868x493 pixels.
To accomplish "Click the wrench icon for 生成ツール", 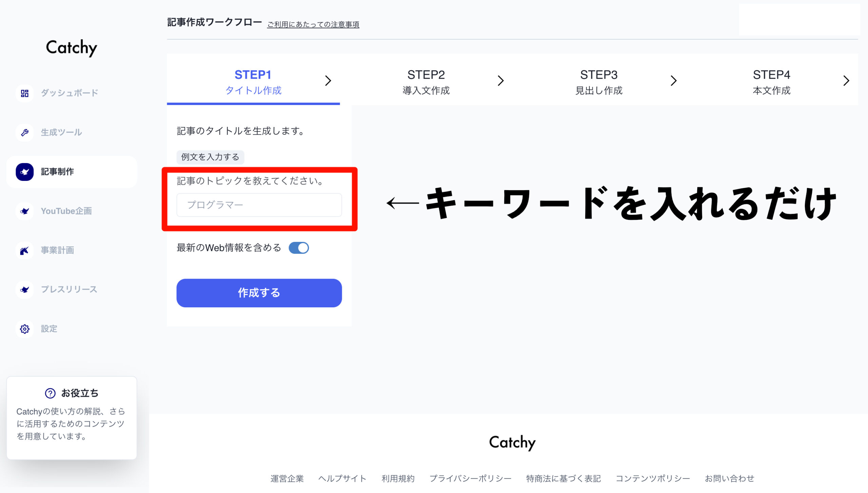I will [24, 132].
